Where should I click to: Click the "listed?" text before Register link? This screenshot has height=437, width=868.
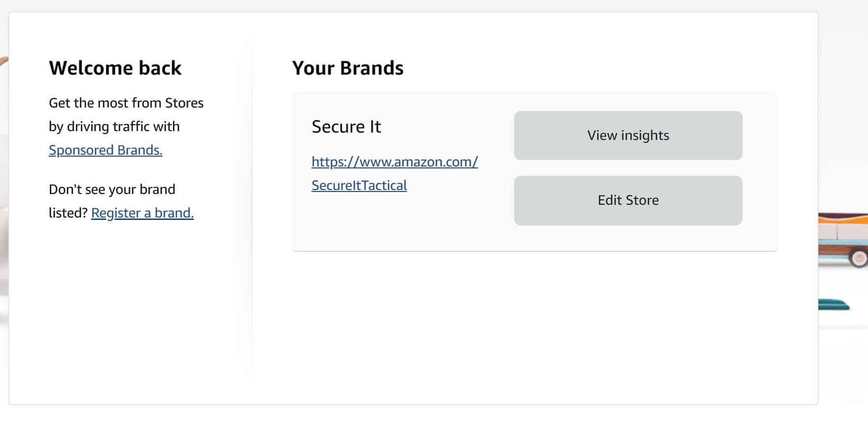(x=68, y=213)
